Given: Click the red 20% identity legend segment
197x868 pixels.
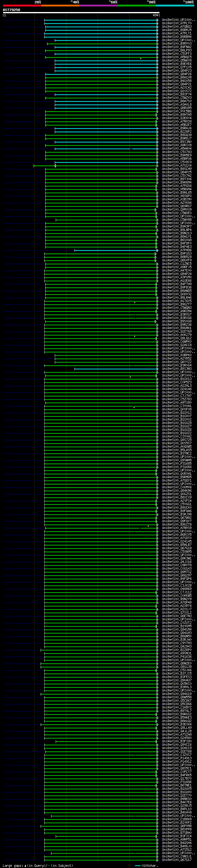Looking at the screenshot, I should (22, 6).
